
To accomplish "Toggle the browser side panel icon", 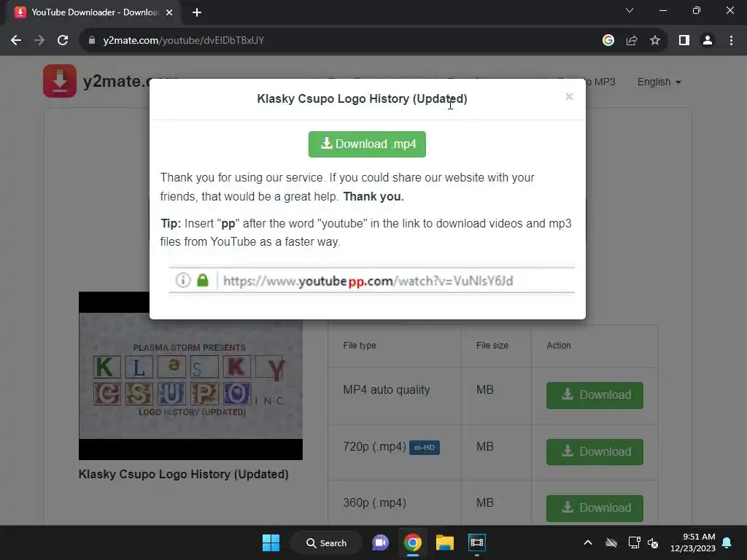I will (x=684, y=41).
